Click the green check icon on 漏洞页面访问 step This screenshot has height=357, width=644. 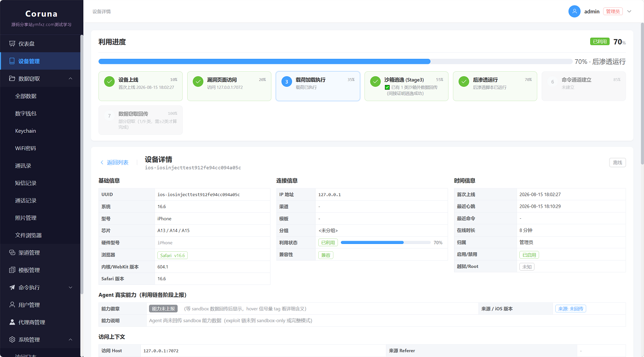[198, 82]
